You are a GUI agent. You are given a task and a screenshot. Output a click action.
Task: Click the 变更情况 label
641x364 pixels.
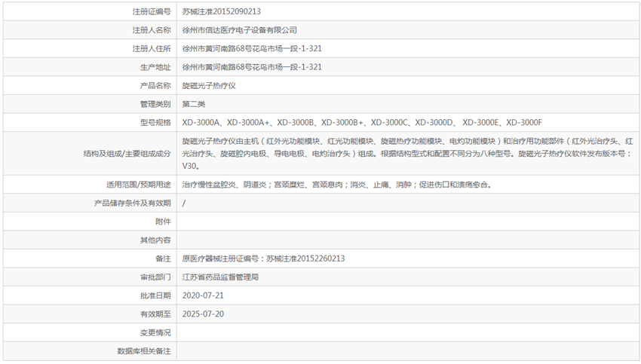point(155,332)
